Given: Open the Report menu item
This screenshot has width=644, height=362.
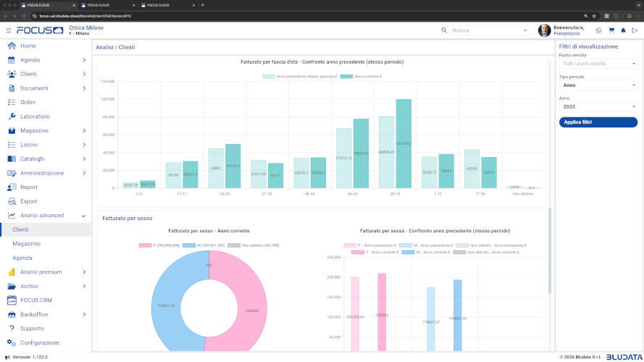Looking at the screenshot, I should (x=29, y=188).
